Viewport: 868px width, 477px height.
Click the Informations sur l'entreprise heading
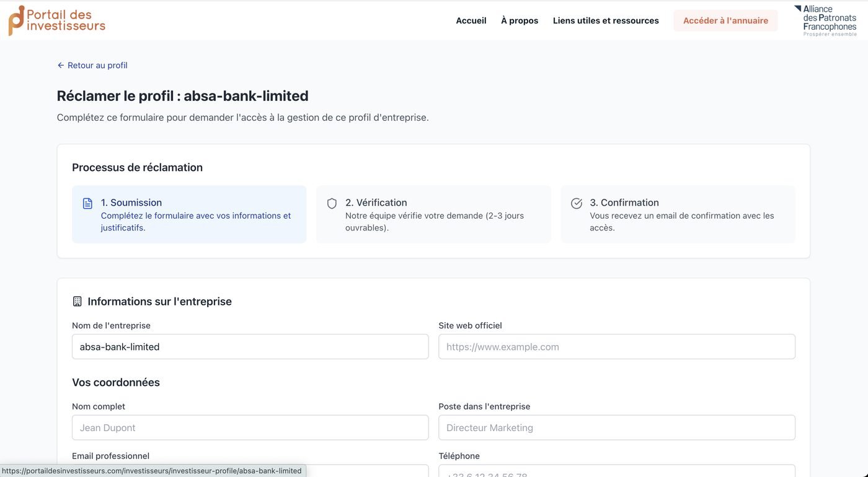(x=159, y=302)
